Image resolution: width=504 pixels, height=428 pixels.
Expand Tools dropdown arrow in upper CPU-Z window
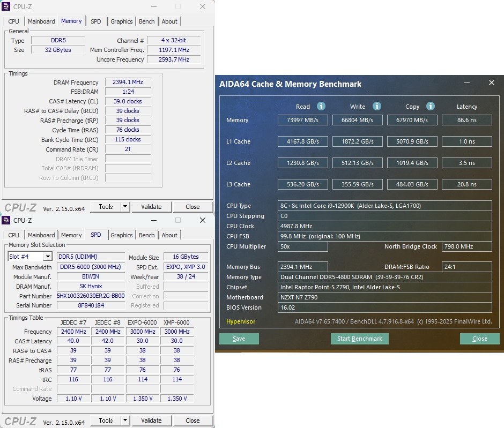click(x=125, y=207)
